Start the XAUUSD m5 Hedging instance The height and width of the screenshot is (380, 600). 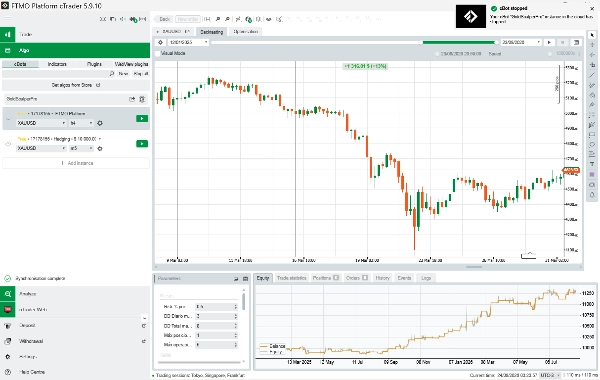coord(142,144)
